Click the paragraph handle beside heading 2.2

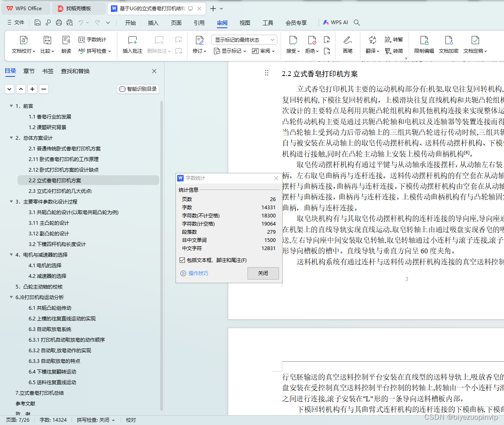click(x=267, y=73)
